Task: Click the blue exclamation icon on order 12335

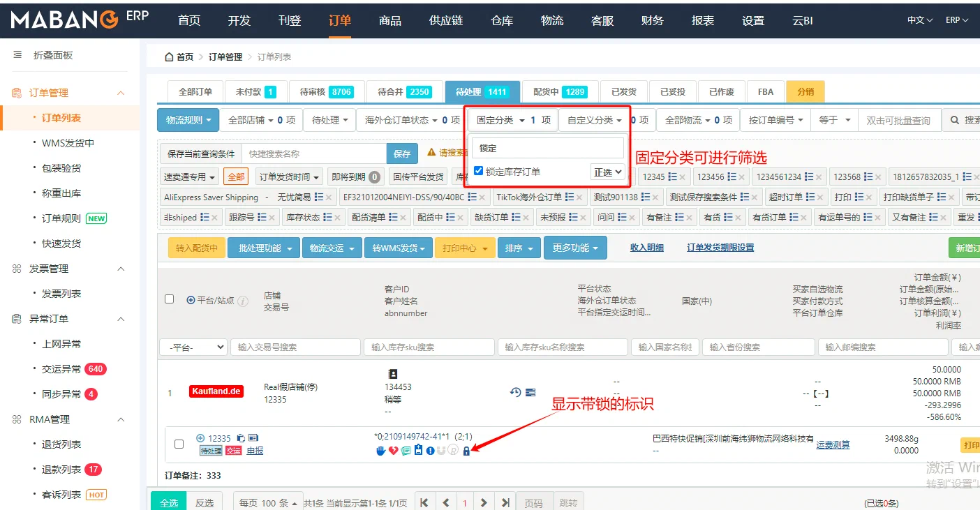Action: (x=430, y=451)
